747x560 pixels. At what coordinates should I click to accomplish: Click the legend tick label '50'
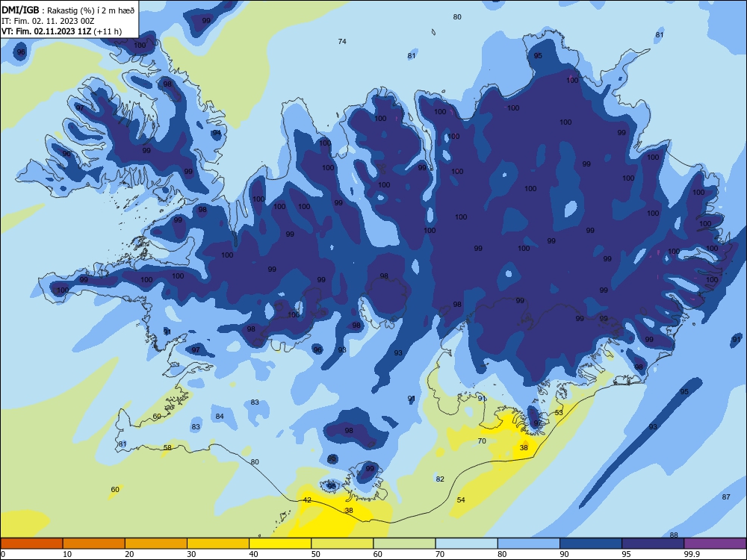click(316, 554)
